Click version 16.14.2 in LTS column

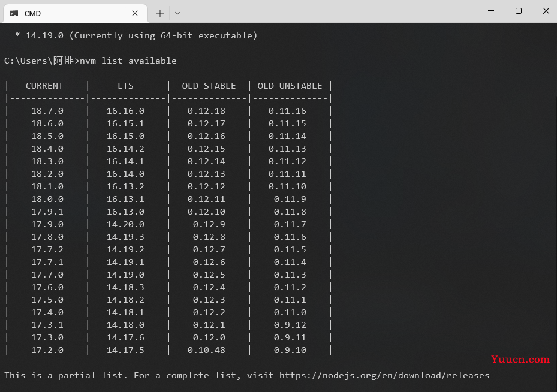point(126,149)
